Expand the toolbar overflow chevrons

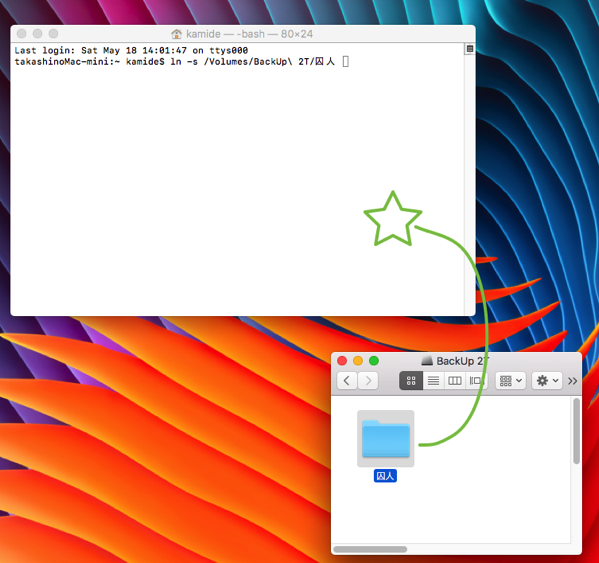click(x=572, y=381)
